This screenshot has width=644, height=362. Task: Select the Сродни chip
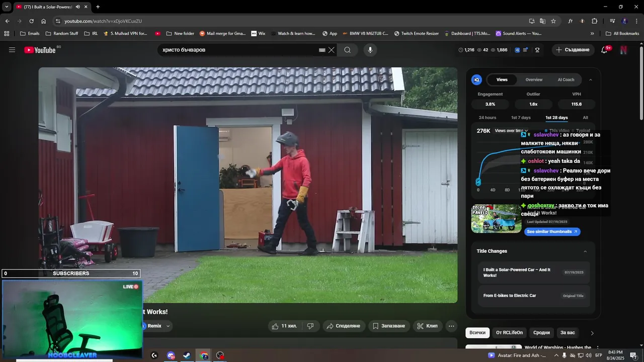click(x=541, y=333)
